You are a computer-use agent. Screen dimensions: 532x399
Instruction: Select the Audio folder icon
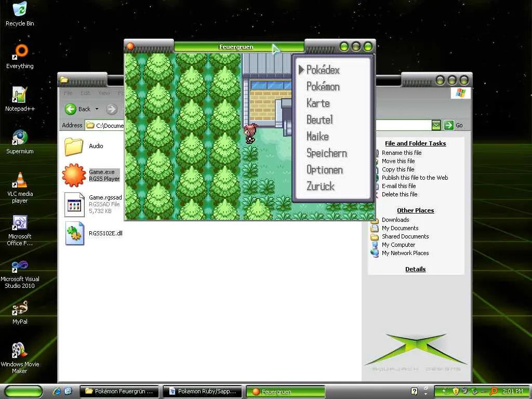[74, 147]
